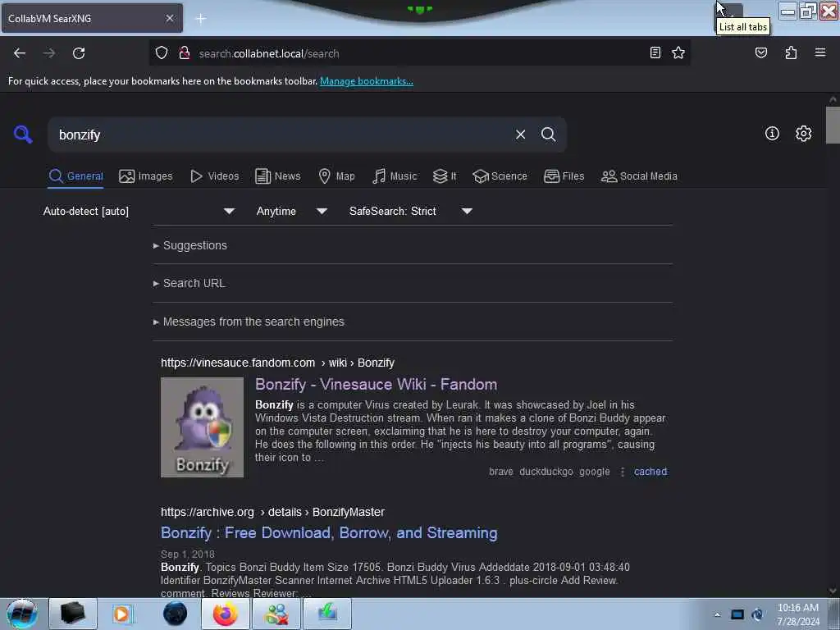Open the Windows Start orb
Image resolution: width=840 pixels, height=630 pixels.
(22, 614)
